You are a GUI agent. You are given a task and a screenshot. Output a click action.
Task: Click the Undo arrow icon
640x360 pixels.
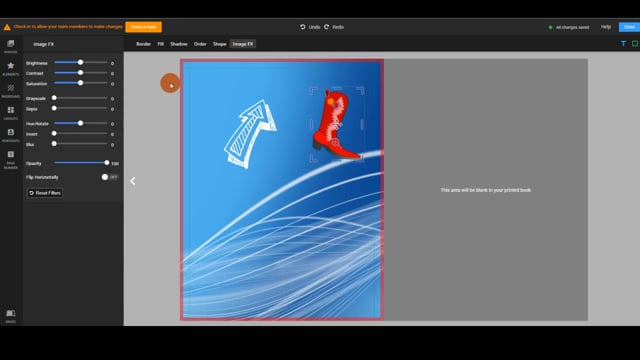302,27
